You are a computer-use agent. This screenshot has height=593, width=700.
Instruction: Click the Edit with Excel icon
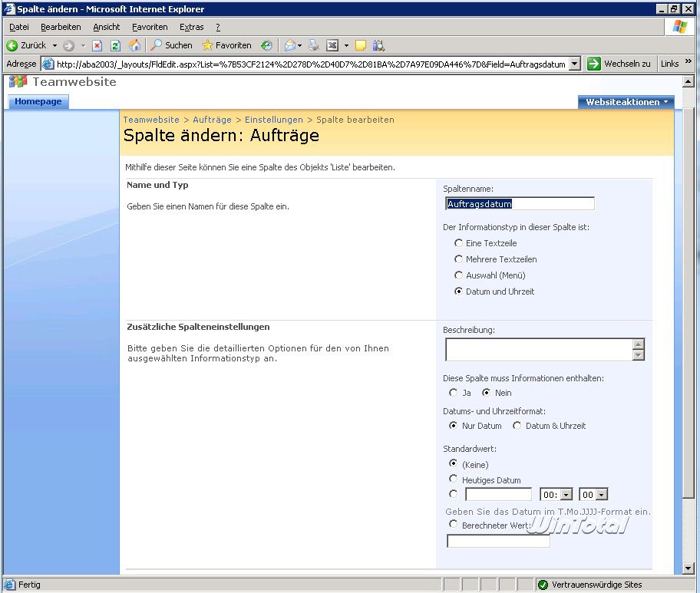pos(332,45)
